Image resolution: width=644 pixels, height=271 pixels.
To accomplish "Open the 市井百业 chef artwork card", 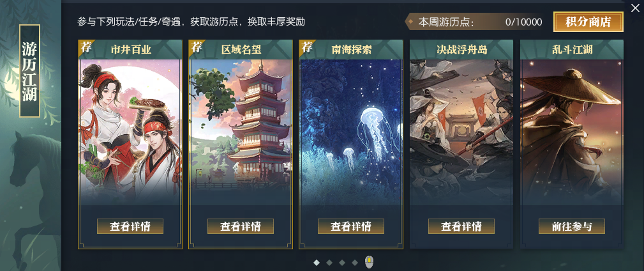I will tap(130, 132).
